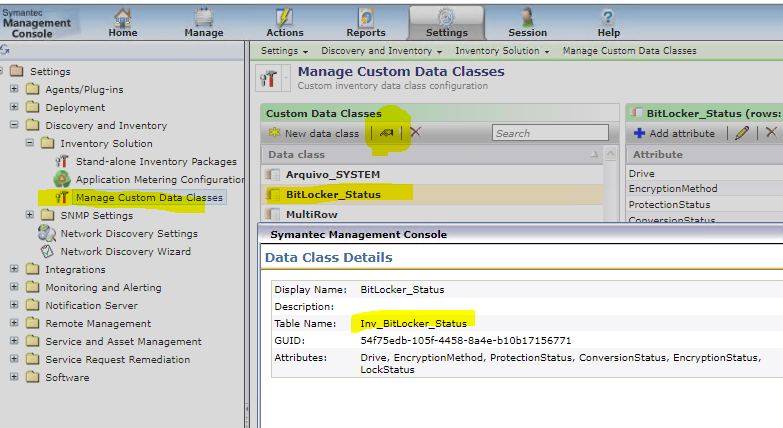Click the Attribute column header
The image size is (783, 428).
click(658, 154)
